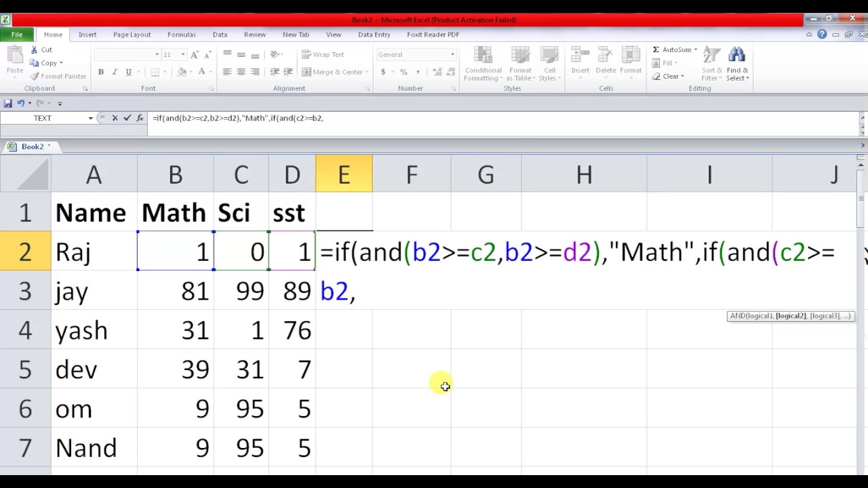Toggle Align Text Left
The width and height of the screenshot is (868, 488).
point(227,72)
